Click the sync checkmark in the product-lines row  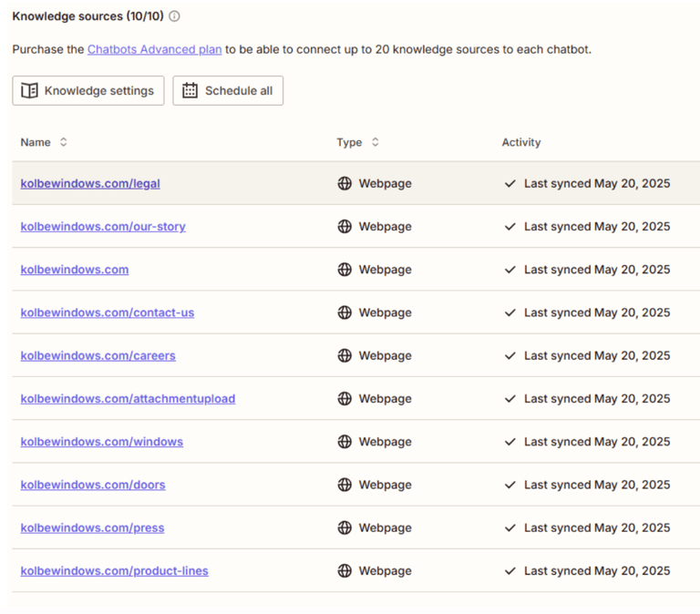pyautogui.click(x=510, y=571)
